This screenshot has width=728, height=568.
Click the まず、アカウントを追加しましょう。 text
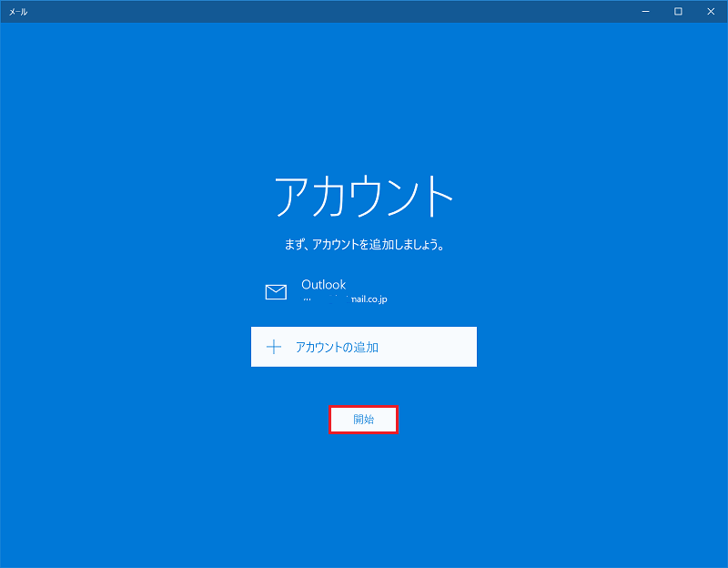(364, 244)
